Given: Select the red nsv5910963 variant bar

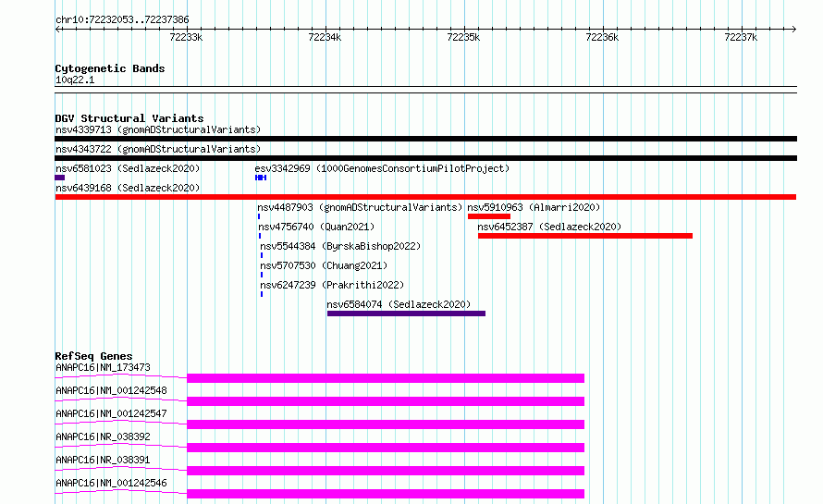Looking at the screenshot, I should [489, 216].
